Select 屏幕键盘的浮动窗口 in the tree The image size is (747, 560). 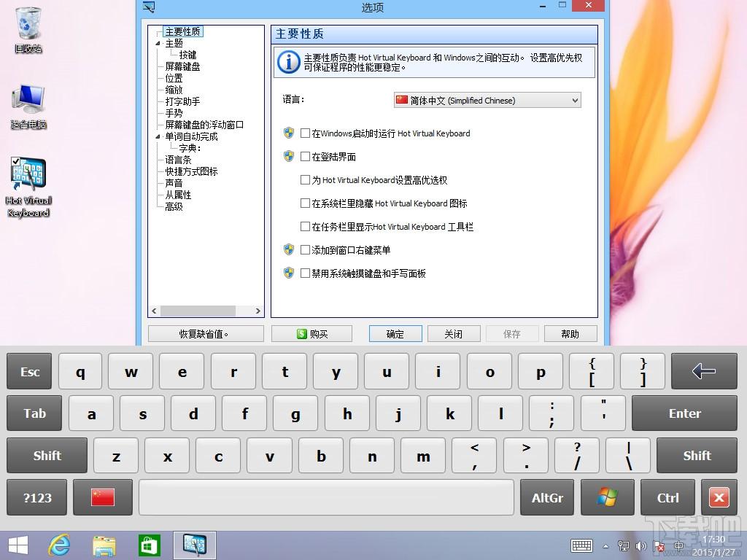(x=204, y=125)
